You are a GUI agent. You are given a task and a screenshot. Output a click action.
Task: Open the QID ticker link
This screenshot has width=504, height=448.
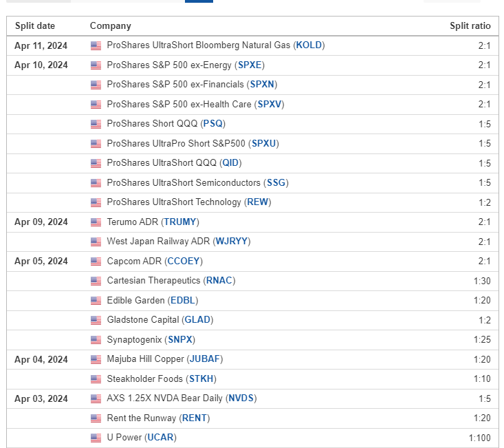click(x=230, y=162)
